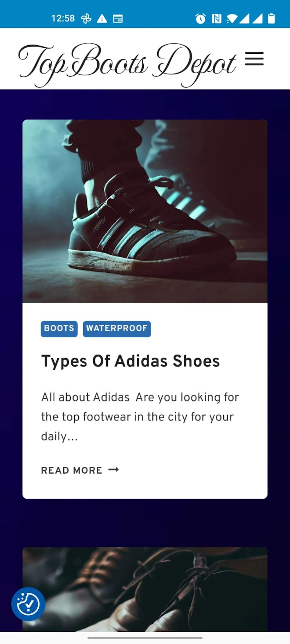Image resolution: width=290 pixels, height=644 pixels.
Task: Tap the cookie consent badge icon
Action: [28, 604]
